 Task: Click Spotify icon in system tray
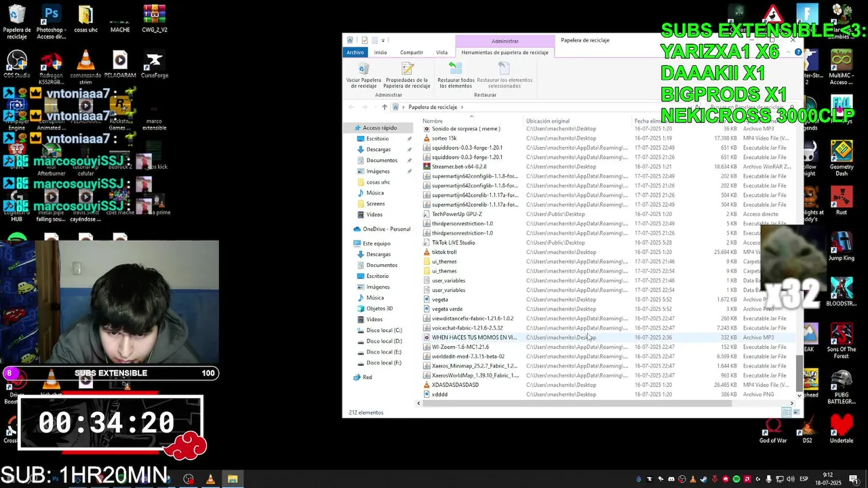coord(736,479)
